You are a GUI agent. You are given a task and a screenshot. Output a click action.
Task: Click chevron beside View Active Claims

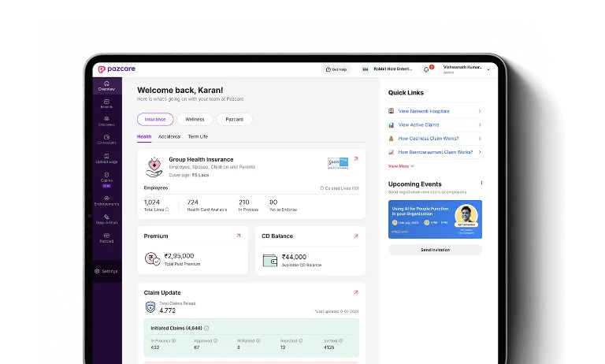tap(480, 124)
